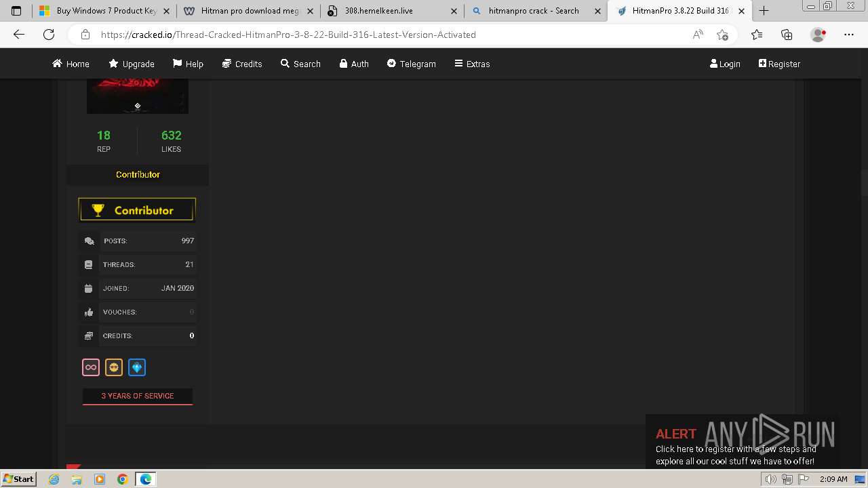Click the Login link
Screen dimensions: 868x488
pos(725,64)
